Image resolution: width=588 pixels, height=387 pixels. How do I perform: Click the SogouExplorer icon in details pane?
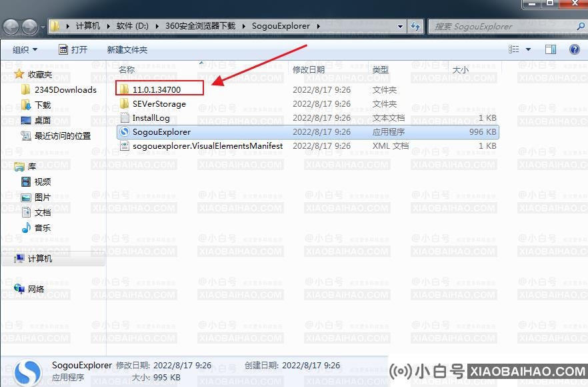click(27, 372)
